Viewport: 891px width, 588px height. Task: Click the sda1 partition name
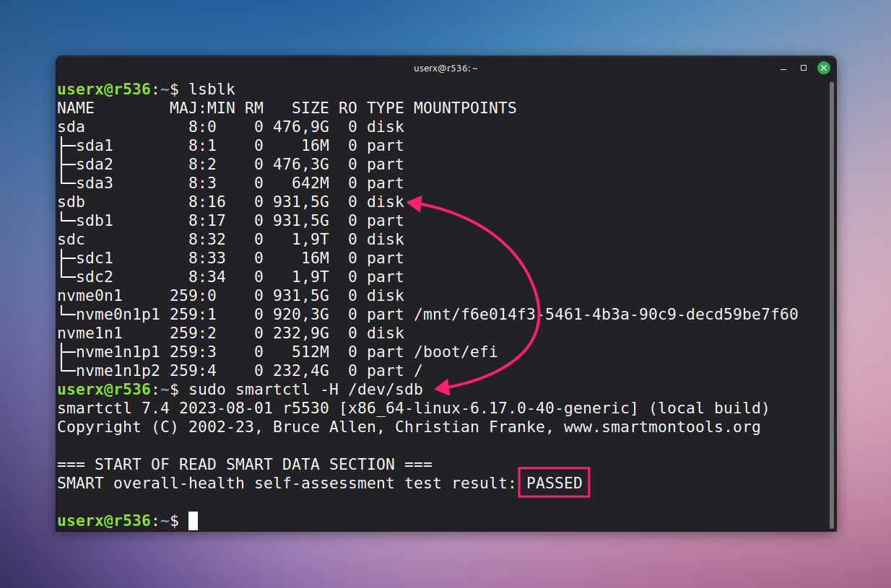95,146
